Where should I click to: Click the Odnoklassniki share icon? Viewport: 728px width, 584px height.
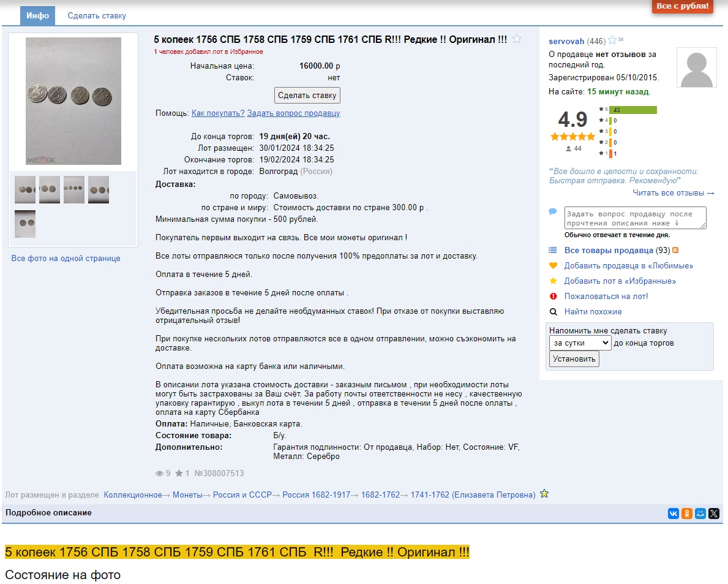pos(687,514)
